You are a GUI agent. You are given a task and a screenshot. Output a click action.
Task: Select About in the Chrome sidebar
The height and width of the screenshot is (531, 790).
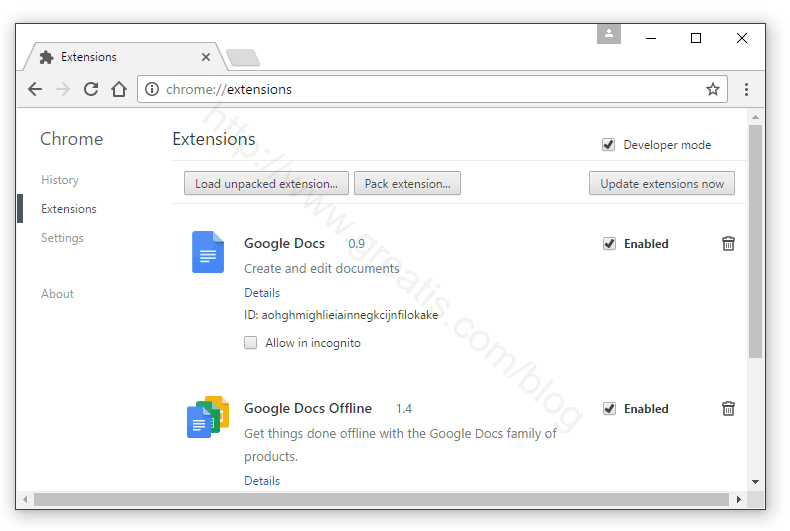click(x=57, y=294)
